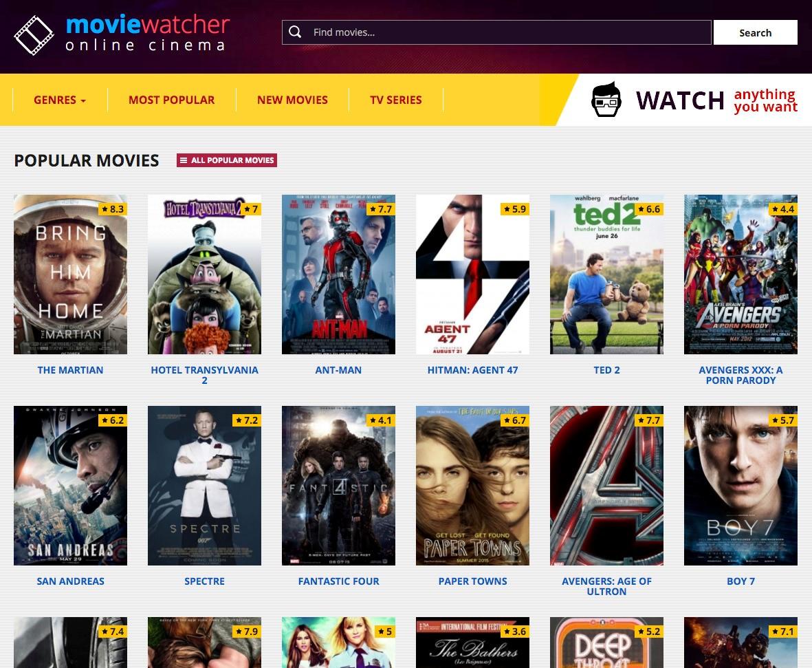Click the magnifier icon in search box
Viewport: 812px width, 668px height.
[295, 32]
